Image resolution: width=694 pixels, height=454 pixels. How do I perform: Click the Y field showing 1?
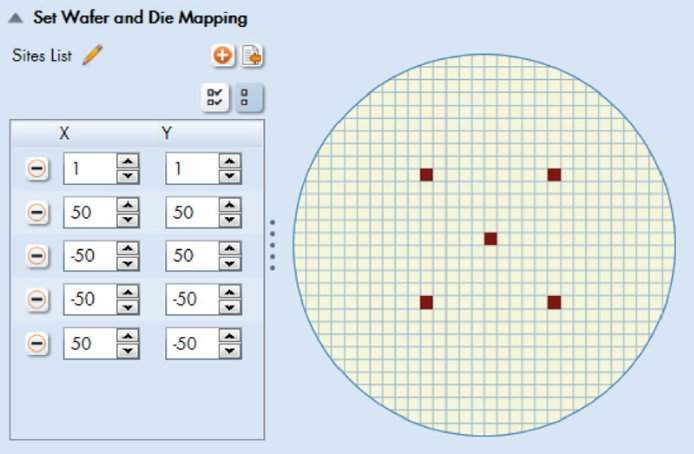pyautogui.click(x=192, y=169)
